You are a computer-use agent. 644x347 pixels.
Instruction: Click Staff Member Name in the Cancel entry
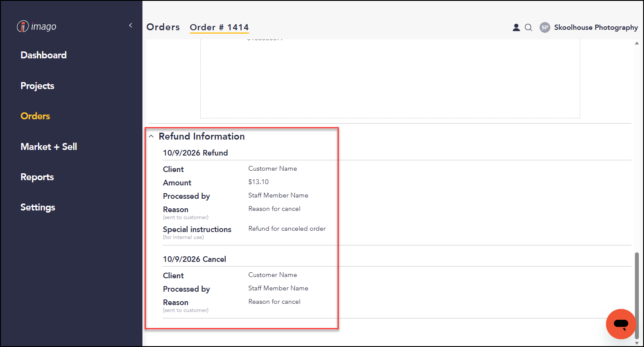pos(278,288)
